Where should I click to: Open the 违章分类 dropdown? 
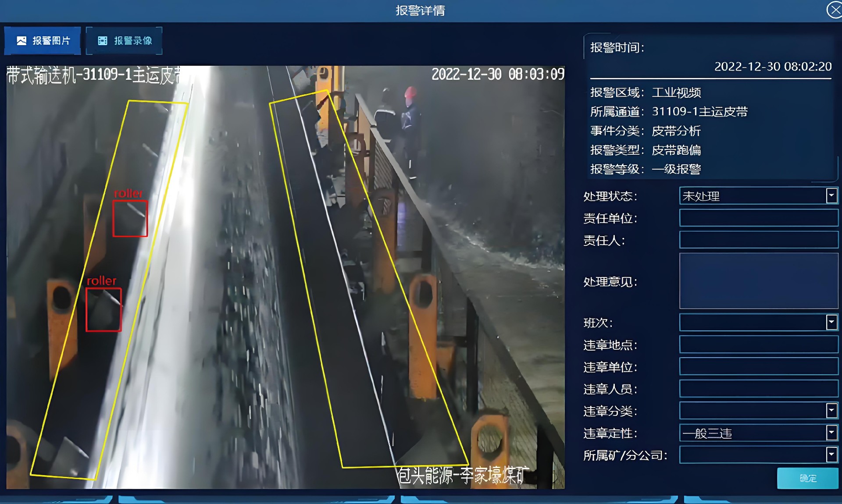831,411
